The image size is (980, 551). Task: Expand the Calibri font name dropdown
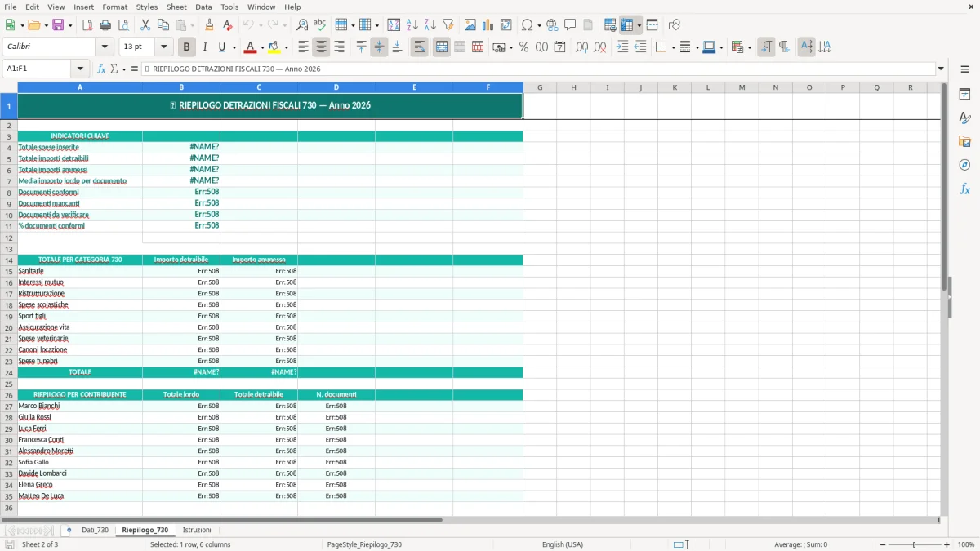pos(105,47)
